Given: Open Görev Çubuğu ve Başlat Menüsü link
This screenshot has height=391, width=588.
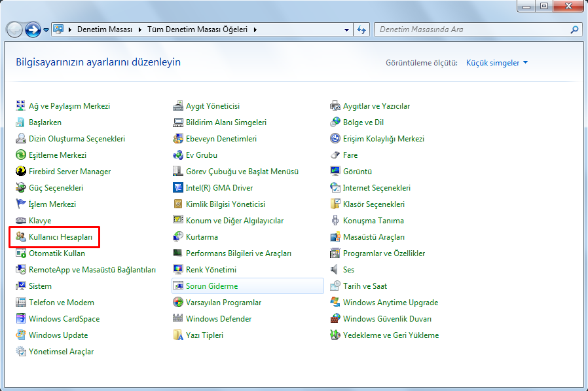Looking at the screenshot, I should (x=242, y=172).
